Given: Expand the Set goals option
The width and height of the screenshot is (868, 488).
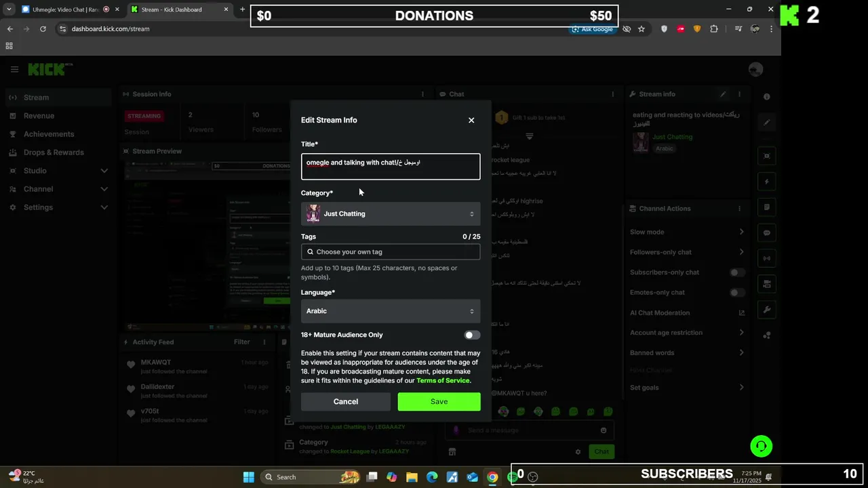Looking at the screenshot, I should click(688, 388).
